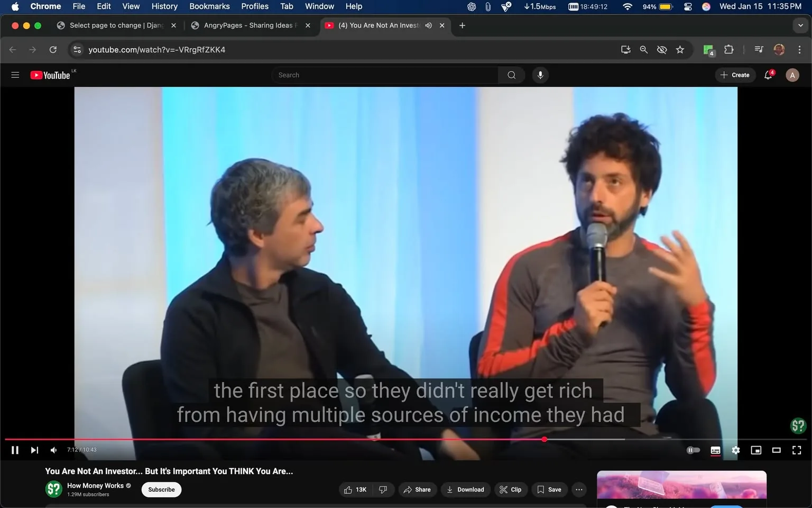Open the playback settings gear

click(735, 450)
